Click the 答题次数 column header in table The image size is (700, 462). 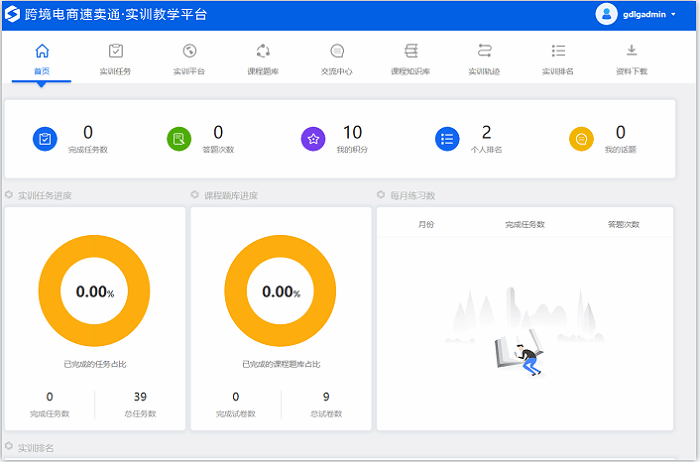click(x=624, y=225)
